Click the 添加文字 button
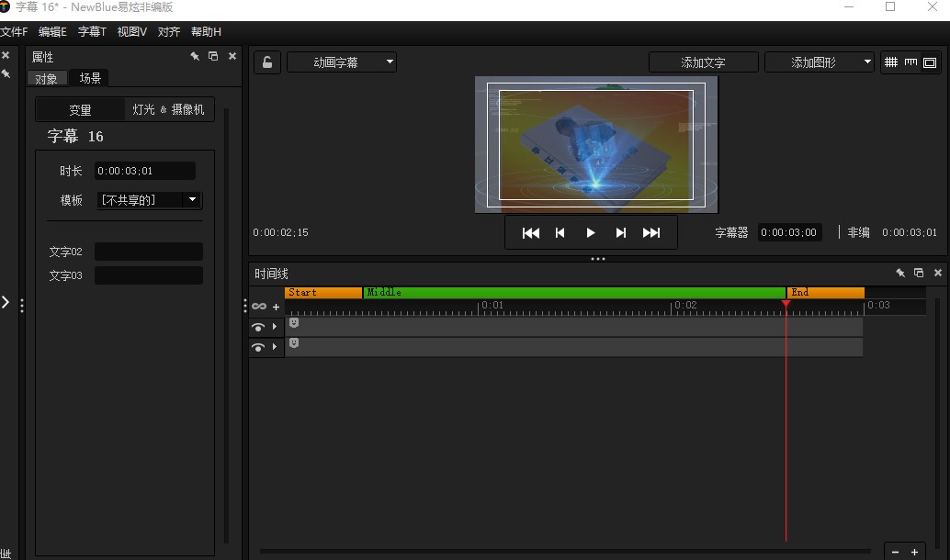The width and height of the screenshot is (950, 560). 704,62
